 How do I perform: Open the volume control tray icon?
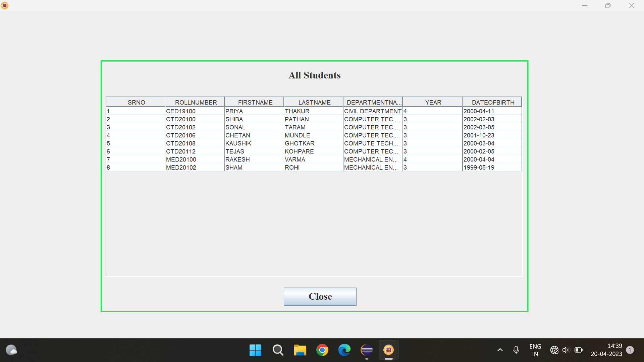(x=566, y=350)
